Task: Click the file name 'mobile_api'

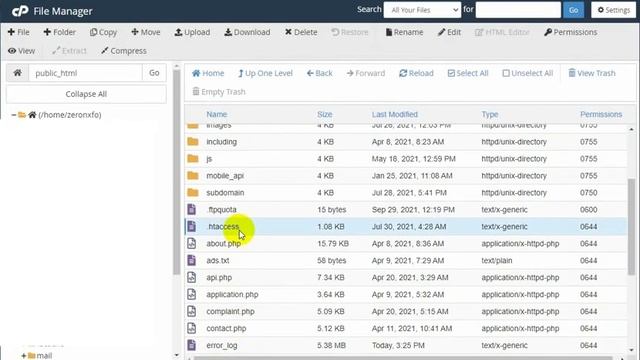Action: [225, 176]
